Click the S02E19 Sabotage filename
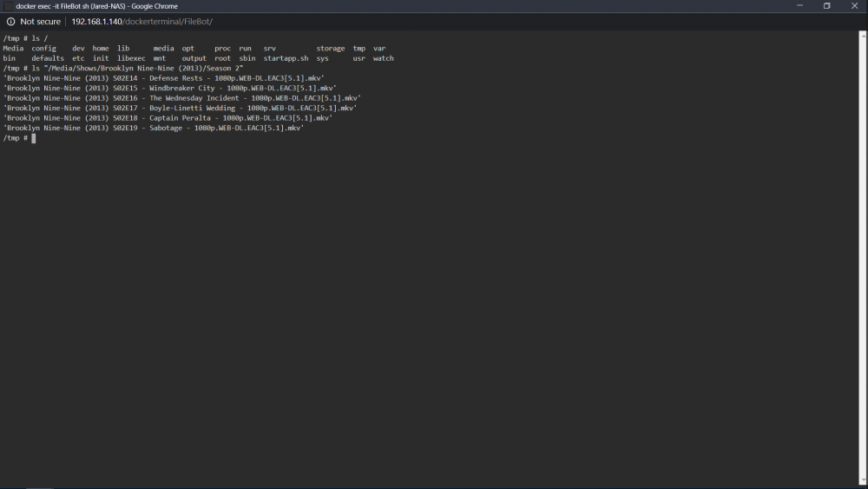Viewport: 868px width, 489px height. click(x=154, y=128)
